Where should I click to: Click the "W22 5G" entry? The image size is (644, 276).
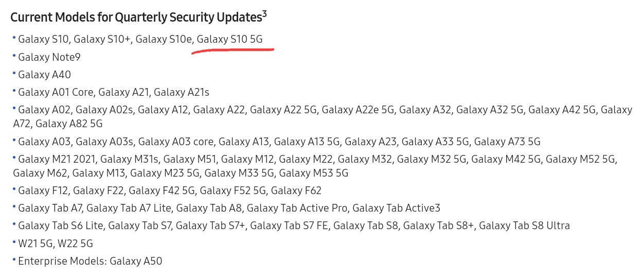coord(76,244)
